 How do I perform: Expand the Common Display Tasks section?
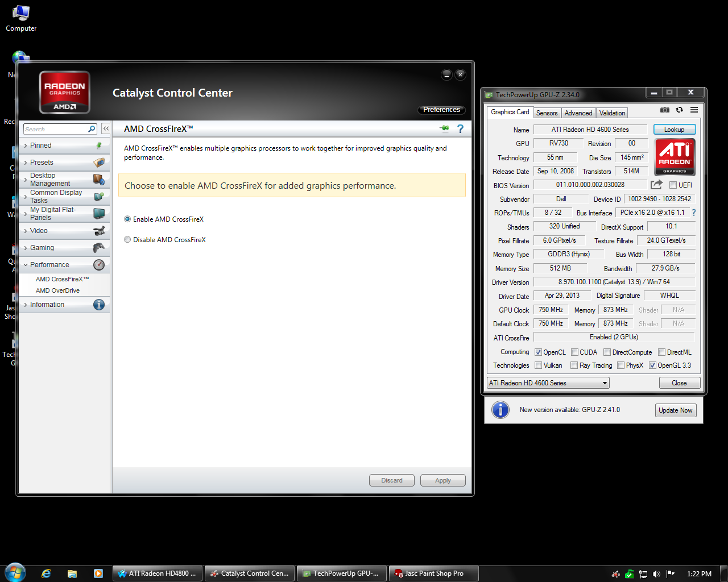click(64, 197)
